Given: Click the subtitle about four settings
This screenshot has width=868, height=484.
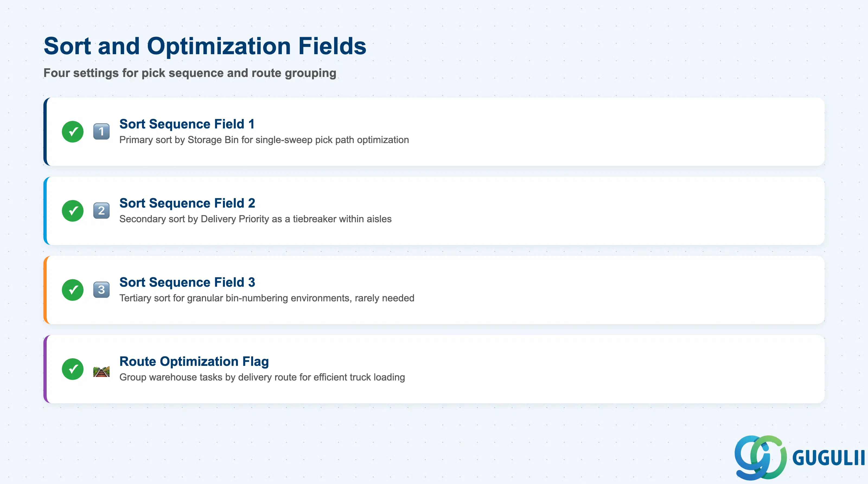Looking at the screenshot, I should (190, 73).
